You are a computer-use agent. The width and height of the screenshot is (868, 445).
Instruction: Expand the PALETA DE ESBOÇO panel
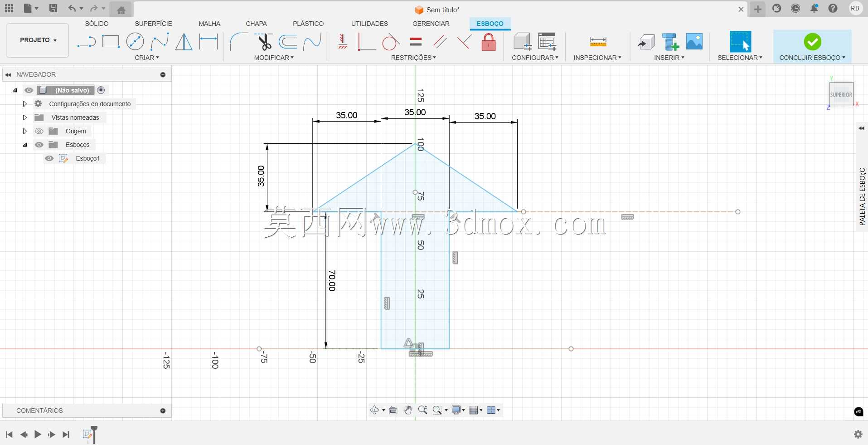(x=862, y=128)
